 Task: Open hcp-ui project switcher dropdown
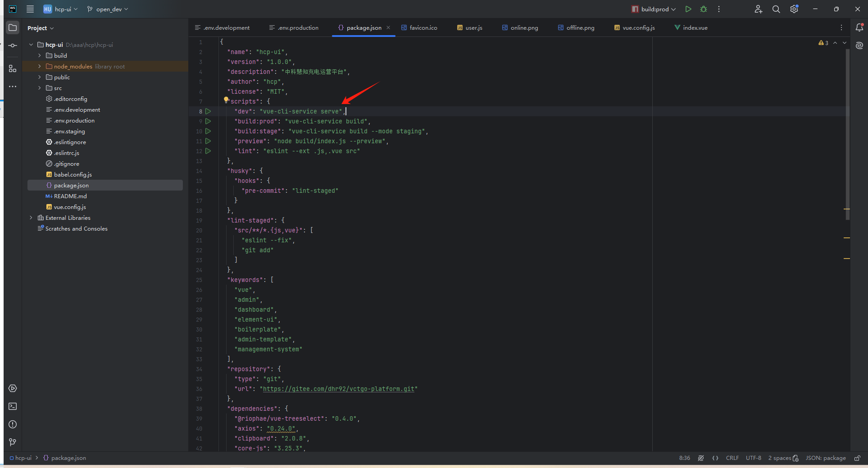click(61, 9)
